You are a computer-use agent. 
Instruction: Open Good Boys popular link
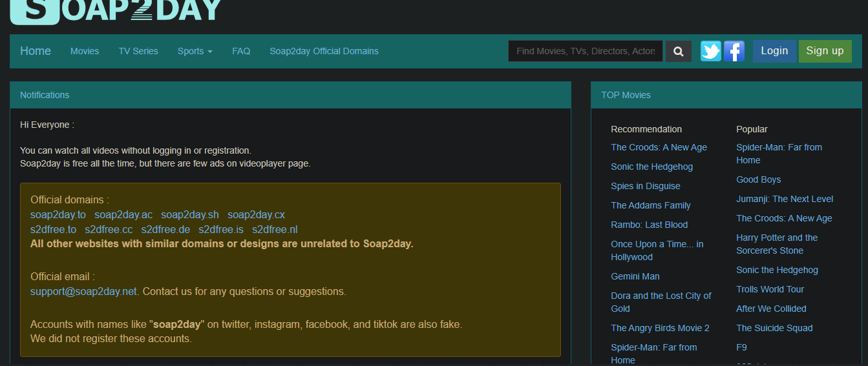click(758, 179)
